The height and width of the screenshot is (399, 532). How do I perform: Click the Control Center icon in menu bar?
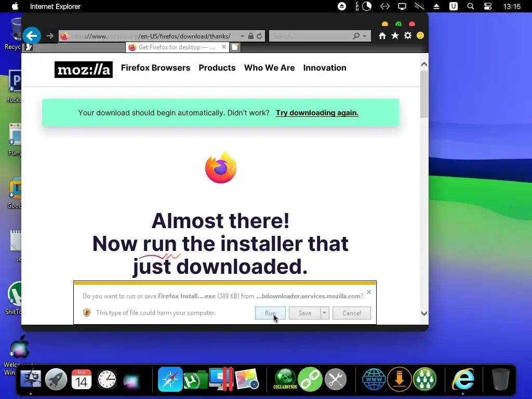(487, 6)
